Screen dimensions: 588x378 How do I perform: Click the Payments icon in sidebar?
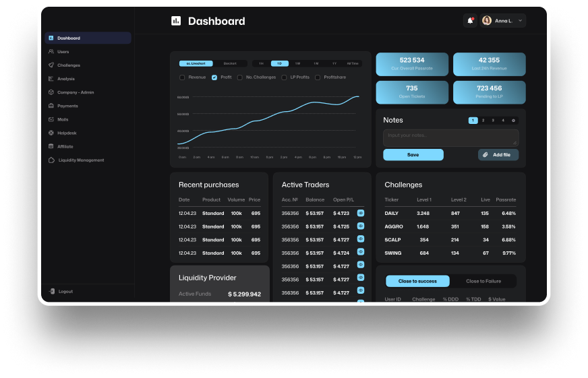pos(51,106)
